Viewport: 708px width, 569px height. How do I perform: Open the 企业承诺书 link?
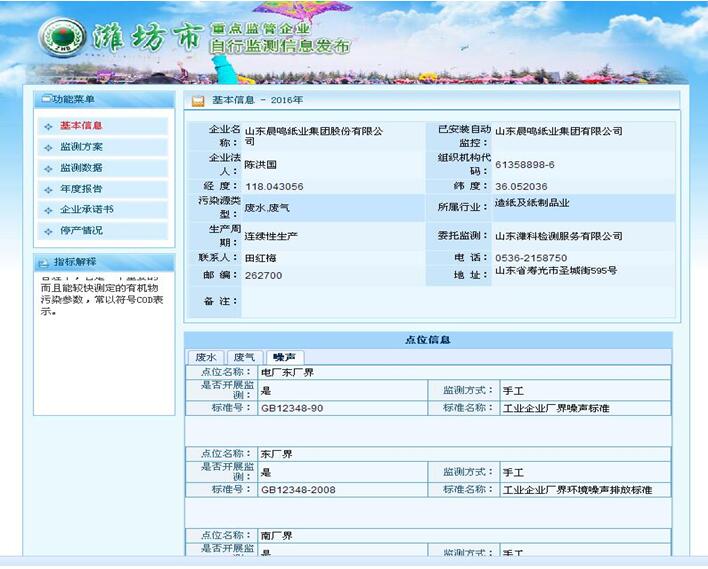pos(87,210)
